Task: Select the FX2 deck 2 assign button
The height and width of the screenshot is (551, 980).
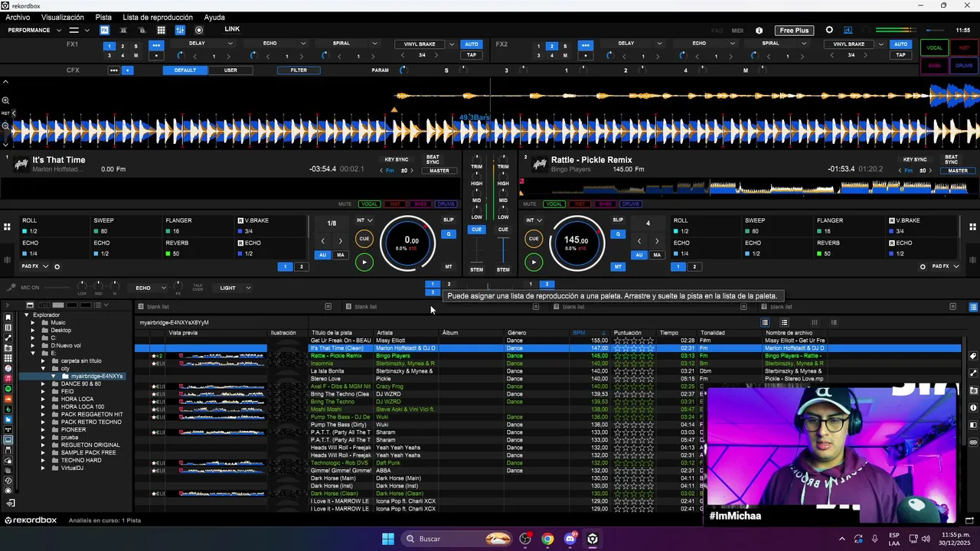Action: (551, 46)
